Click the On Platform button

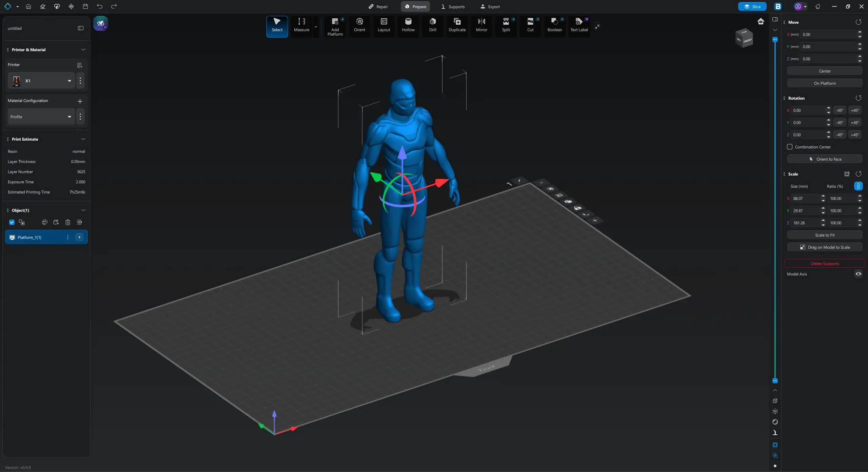click(825, 83)
